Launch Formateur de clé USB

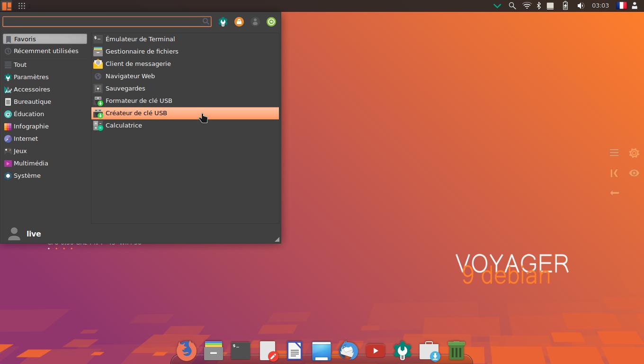tap(185, 100)
